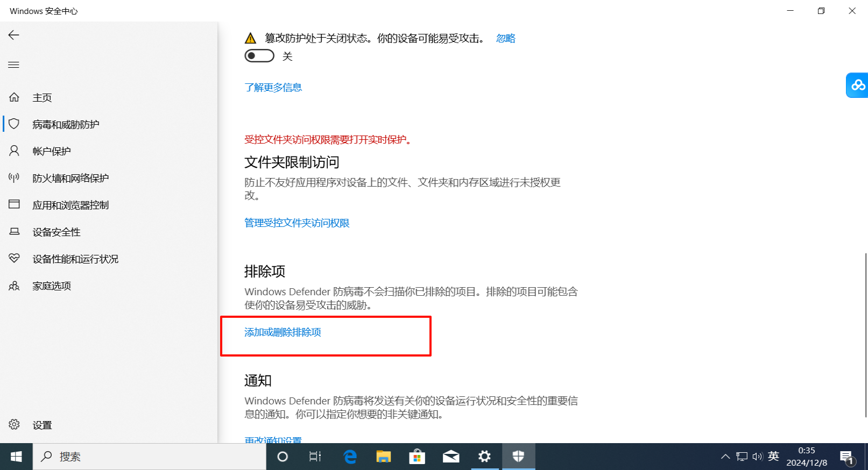Image resolution: width=868 pixels, height=470 pixels.
Task: Launch Microsoft Edge from the taskbar
Action: (350, 457)
